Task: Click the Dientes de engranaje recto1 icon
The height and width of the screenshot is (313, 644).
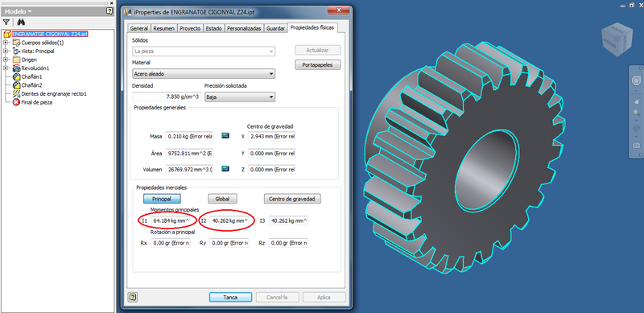Action: click(x=16, y=94)
